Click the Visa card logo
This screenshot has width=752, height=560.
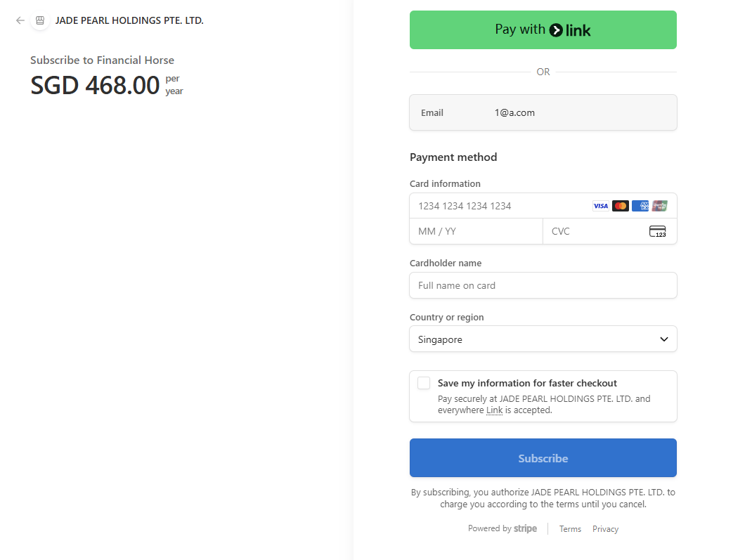(600, 206)
